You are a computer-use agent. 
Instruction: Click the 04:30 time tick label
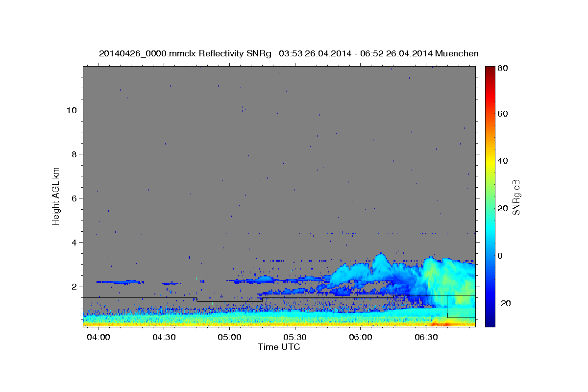[165, 338]
